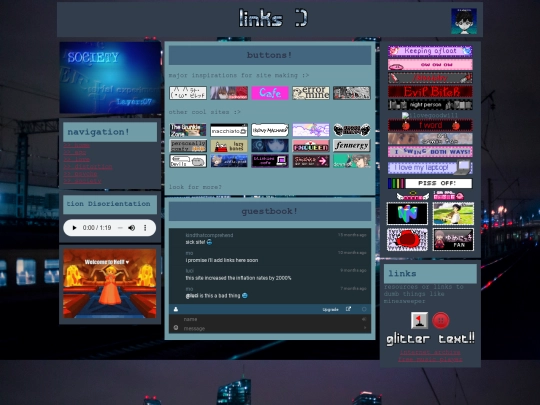Screen dimensions: 540x405
Task: Click the red round button icon
Action: [x=441, y=320]
